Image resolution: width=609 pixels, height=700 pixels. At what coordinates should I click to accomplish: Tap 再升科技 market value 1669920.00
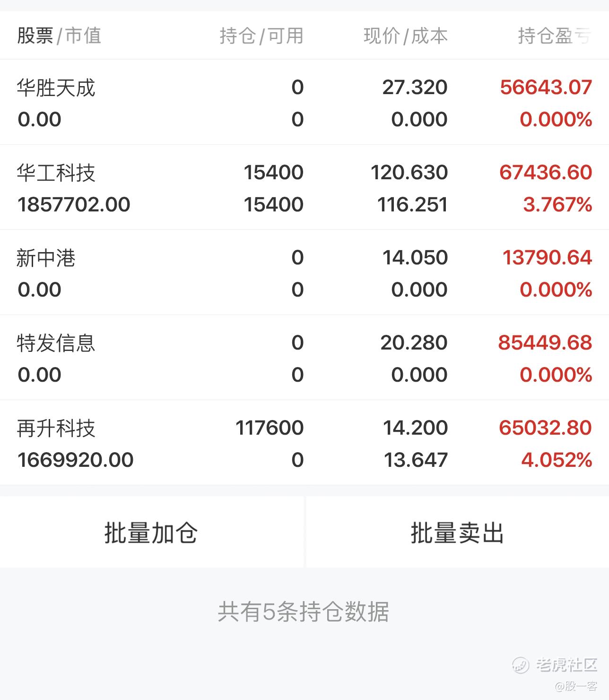[x=76, y=460]
